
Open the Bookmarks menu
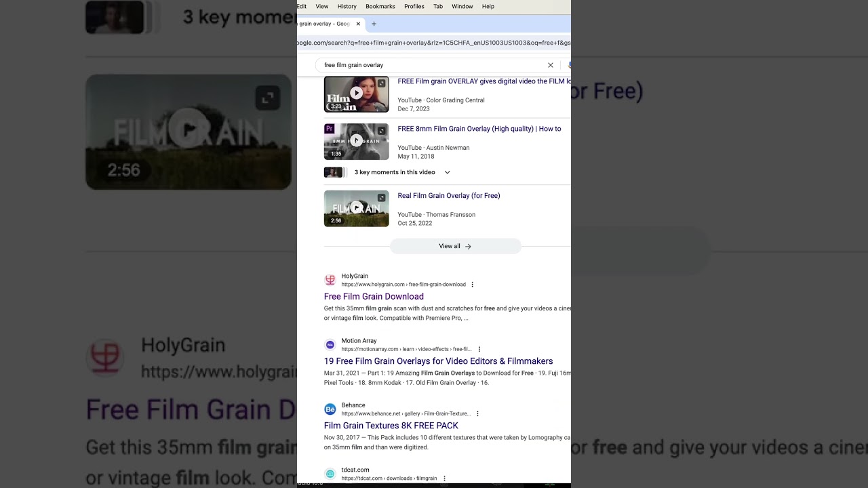(380, 6)
